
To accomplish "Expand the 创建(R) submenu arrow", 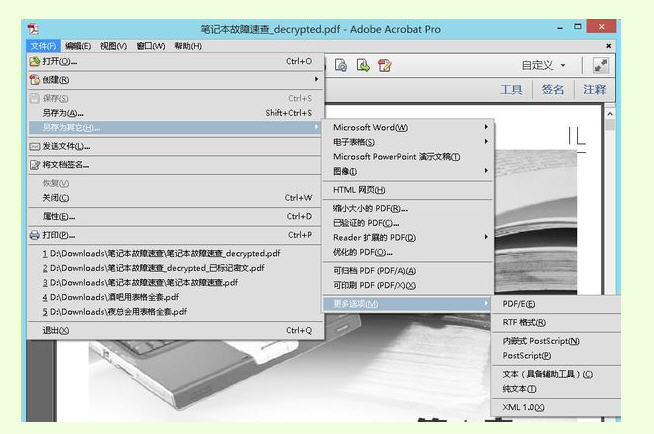I will point(317,79).
